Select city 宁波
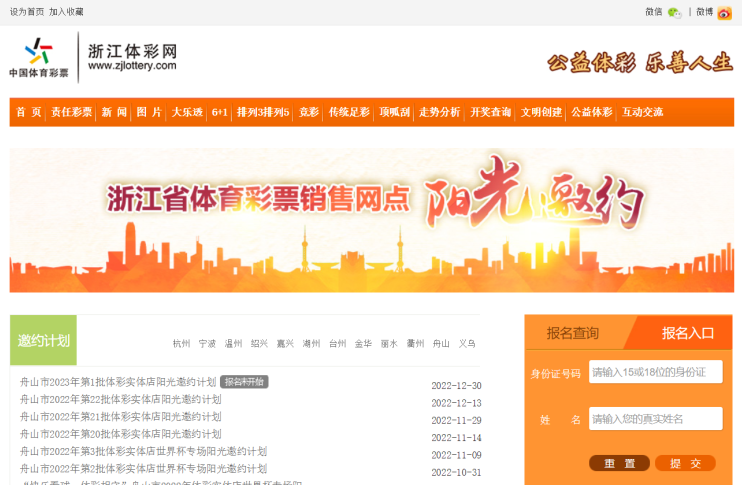Viewport: 742px width, 485px height. tap(207, 344)
